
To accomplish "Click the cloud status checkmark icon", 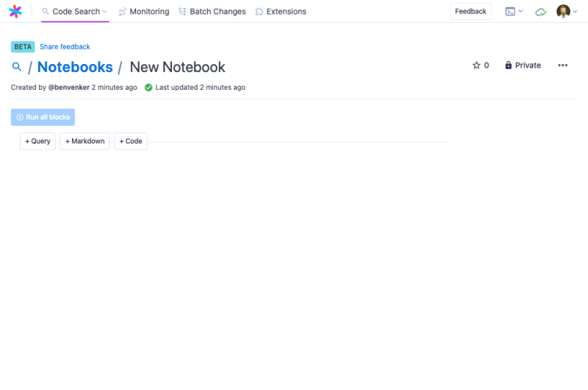I will click(x=541, y=12).
